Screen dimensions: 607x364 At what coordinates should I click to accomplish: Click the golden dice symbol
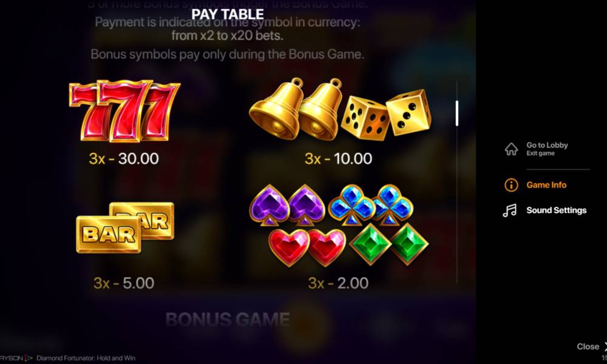pos(386,115)
